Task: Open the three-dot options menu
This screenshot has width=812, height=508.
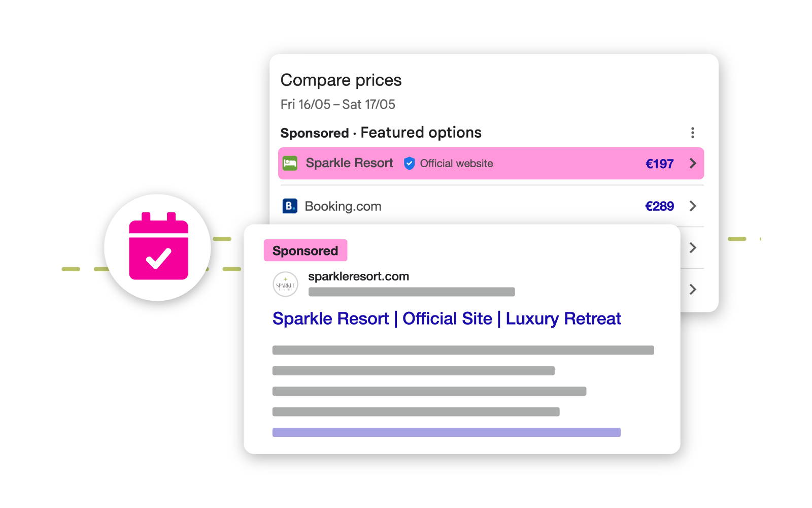Action: pos(692,133)
